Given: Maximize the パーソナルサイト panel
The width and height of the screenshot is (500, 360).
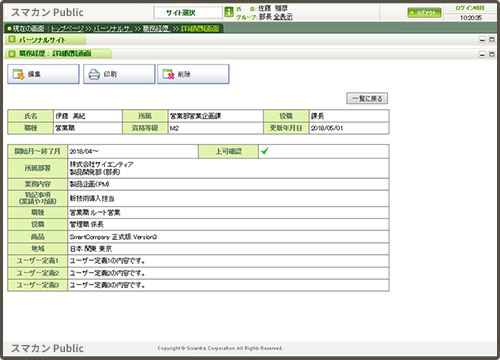Looking at the screenshot, I should point(492,40).
